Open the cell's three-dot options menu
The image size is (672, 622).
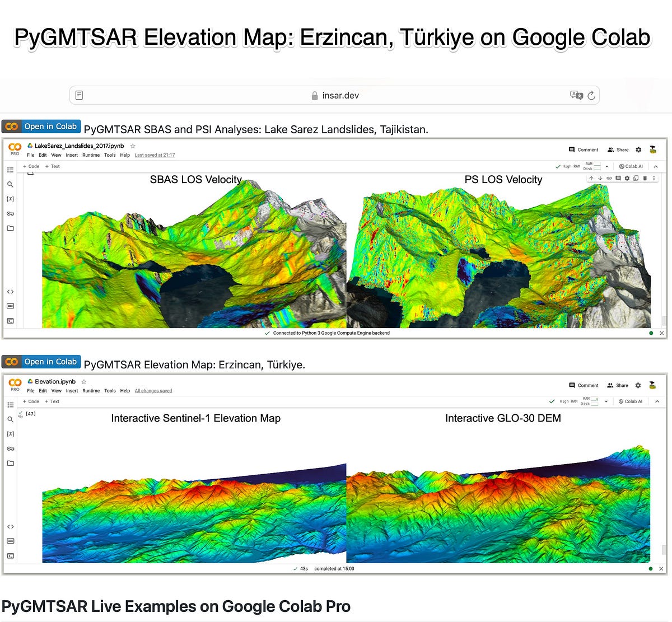pyautogui.click(x=654, y=178)
